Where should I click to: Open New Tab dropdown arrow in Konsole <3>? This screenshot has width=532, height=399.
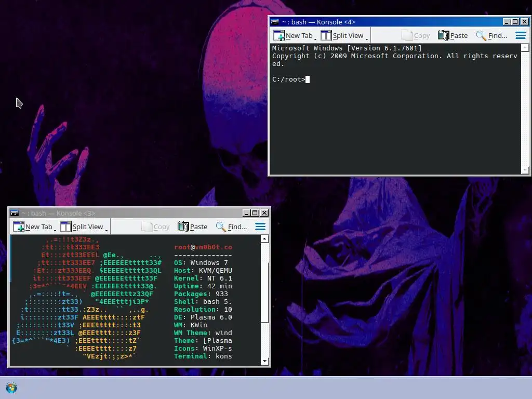click(55, 230)
